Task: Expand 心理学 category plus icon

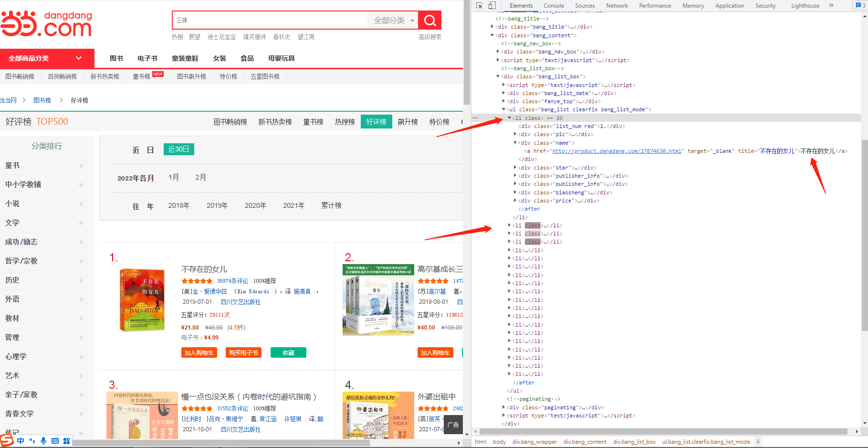Action: [81, 357]
